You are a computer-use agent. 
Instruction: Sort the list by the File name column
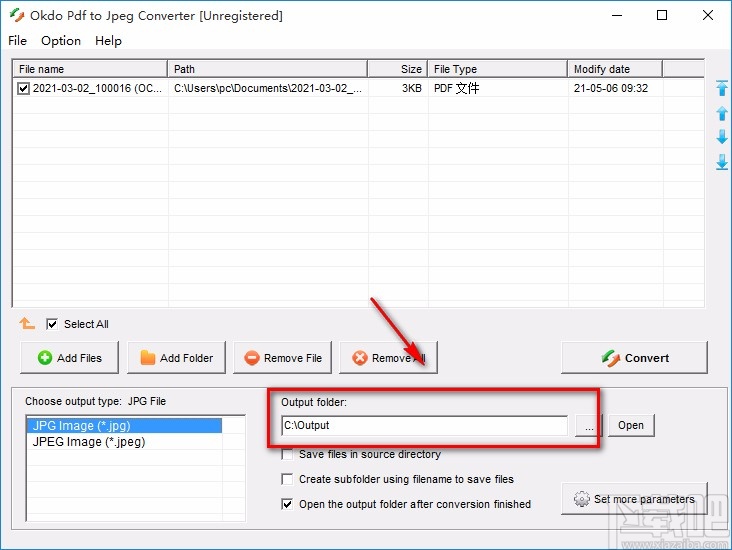tap(90, 69)
